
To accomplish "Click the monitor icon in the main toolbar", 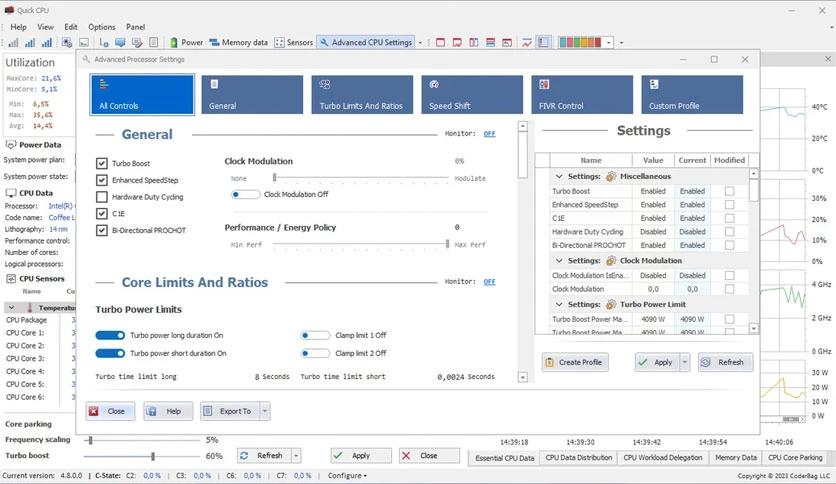I will [120, 43].
